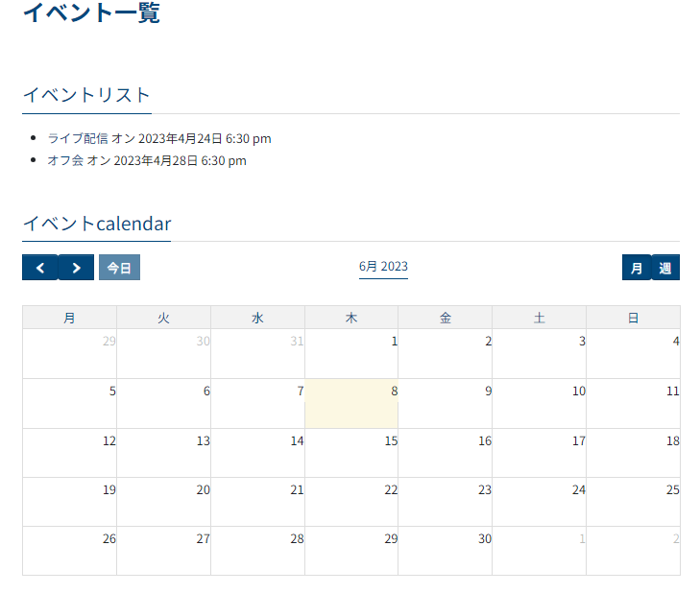This screenshot has width=700, height=593.
Task: Click the イベントcalendar section heading
Action: click(x=96, y=224)
